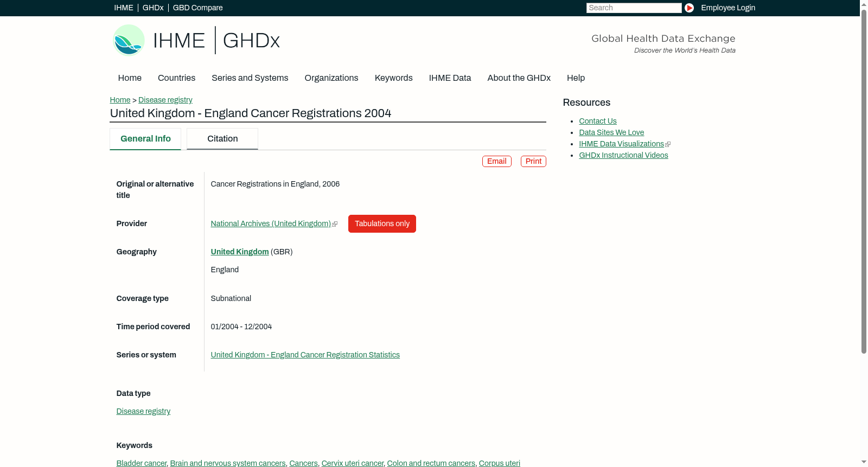
Task: Click the scrollbar down arrow
Action: pyautogui.click(x=864, y=462)
